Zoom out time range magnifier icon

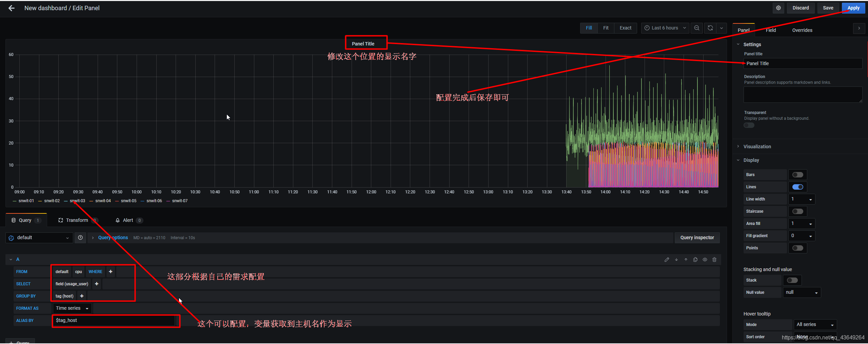click(697, 28)
